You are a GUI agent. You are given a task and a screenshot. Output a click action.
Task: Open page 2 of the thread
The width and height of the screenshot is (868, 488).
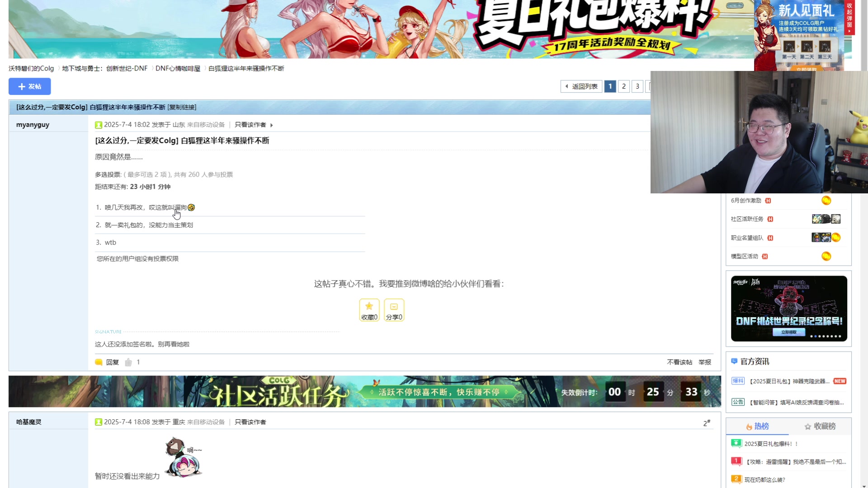click(x=623, y=86)
